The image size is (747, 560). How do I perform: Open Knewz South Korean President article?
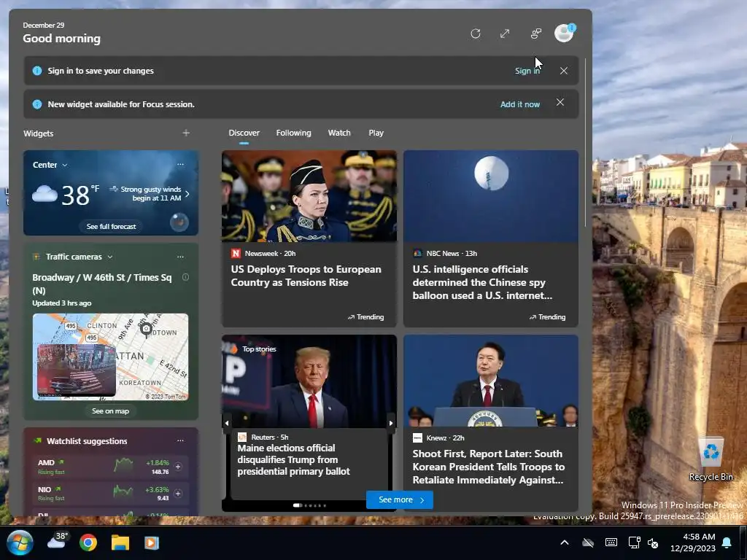tap(488, 467)
